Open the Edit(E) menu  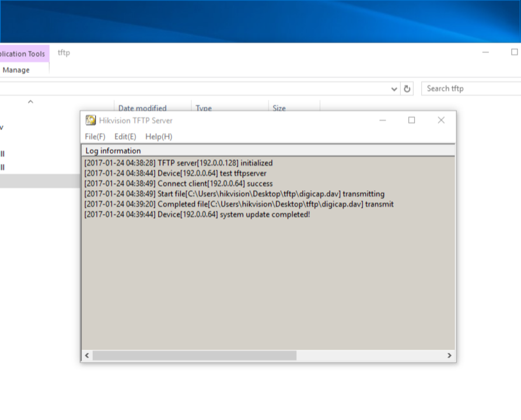point(125,136)
